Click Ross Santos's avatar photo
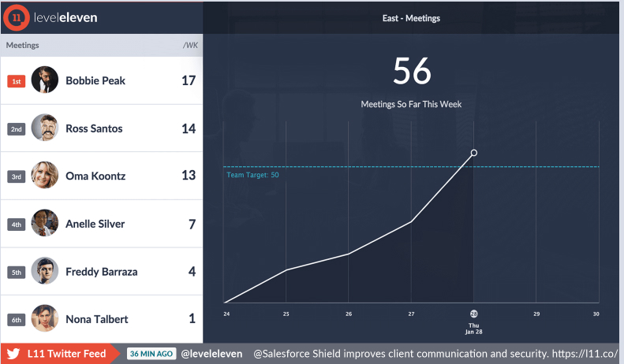 coord(45,128)
